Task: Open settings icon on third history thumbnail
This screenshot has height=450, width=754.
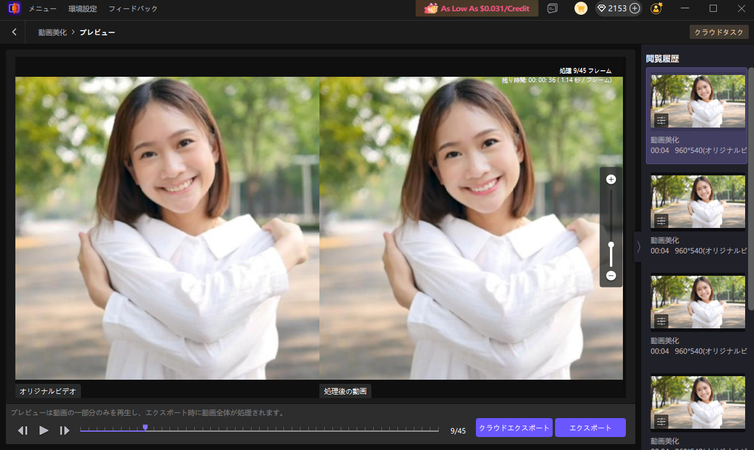Action: pos(661,321)
